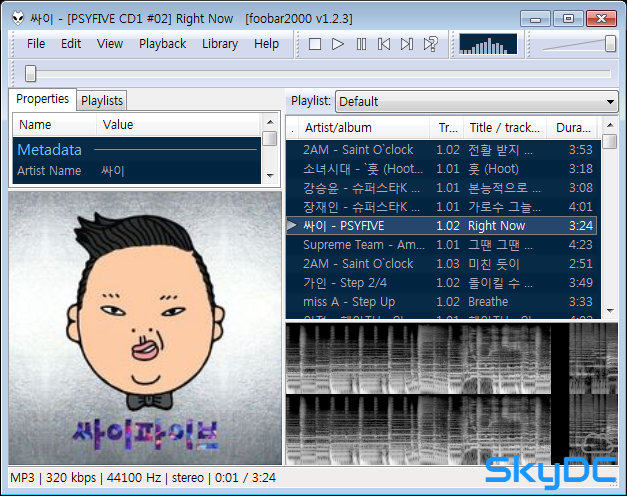Maximize the foobar2000 window
Screen dimensions: 627x496
pos(568,19)
